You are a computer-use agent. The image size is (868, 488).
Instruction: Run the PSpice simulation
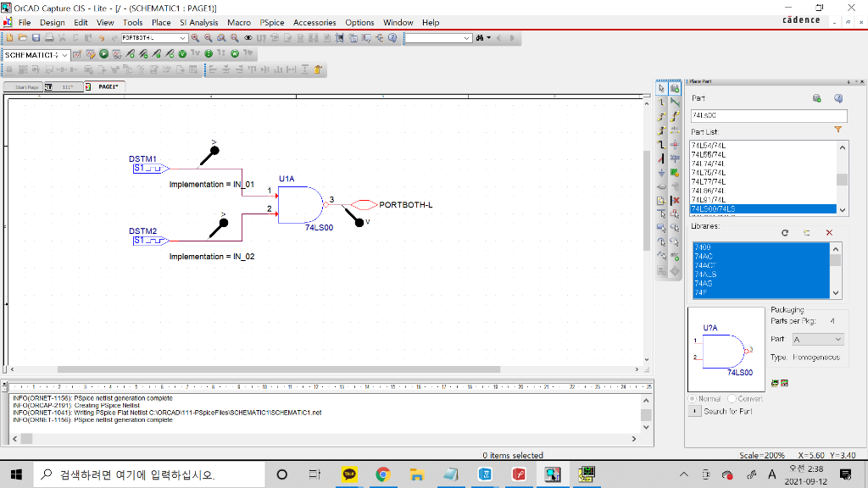click(103, 53)
